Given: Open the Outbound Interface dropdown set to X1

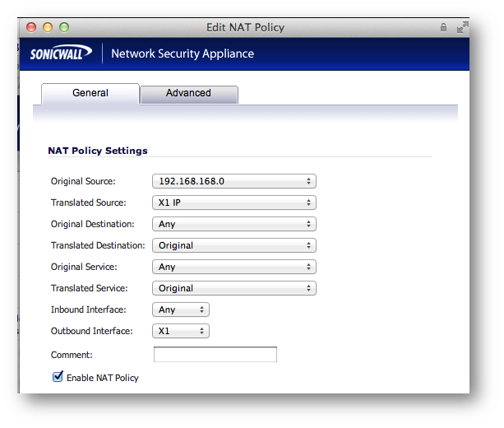Looking at the screenshot, I should [x=181, y=331].
